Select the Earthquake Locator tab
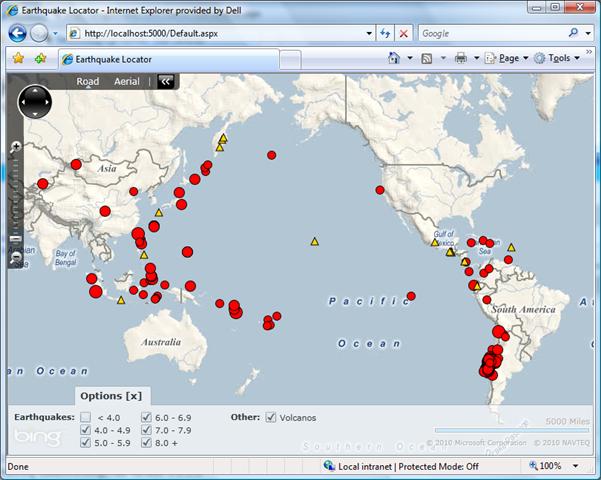Image resolution: width=601 pixels, height=480 pixels. point(169,59)
